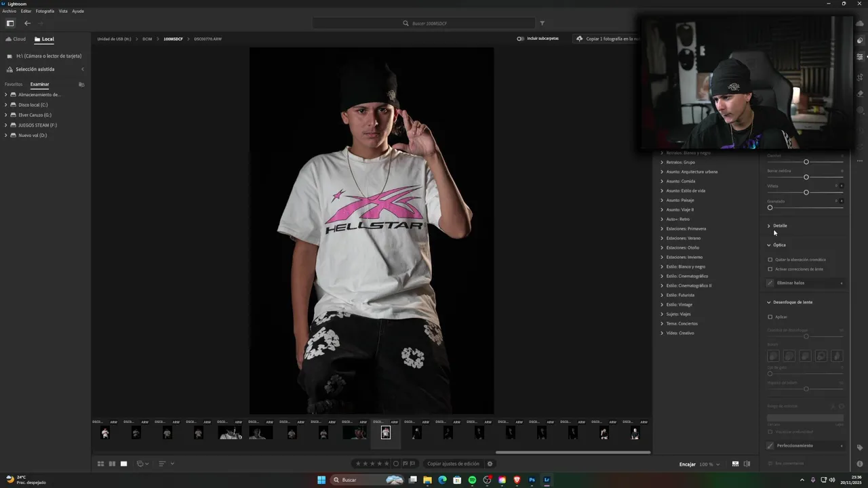Expand JUEGOS STEAM (F:) tree node
The height and width of the screenshot is (488, 868).
tap(5, 125)
